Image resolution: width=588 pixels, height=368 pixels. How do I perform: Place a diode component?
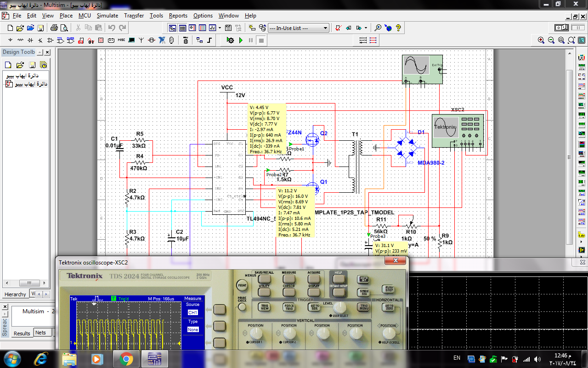30,40
